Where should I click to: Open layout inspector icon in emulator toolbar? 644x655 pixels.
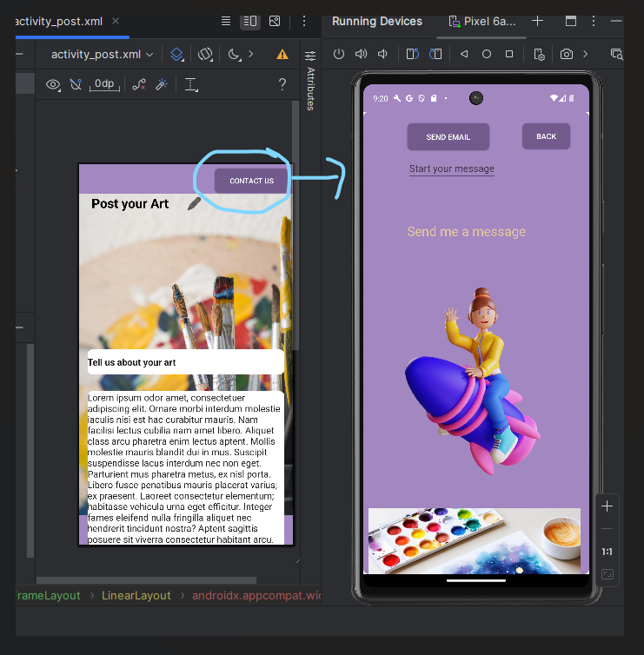[x=616, y=54]
